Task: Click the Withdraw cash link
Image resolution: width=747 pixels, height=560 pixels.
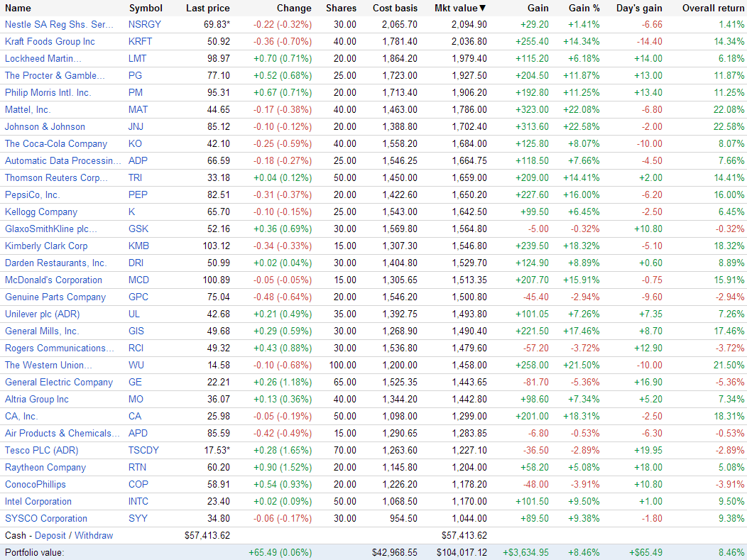Action: [94, 536]
